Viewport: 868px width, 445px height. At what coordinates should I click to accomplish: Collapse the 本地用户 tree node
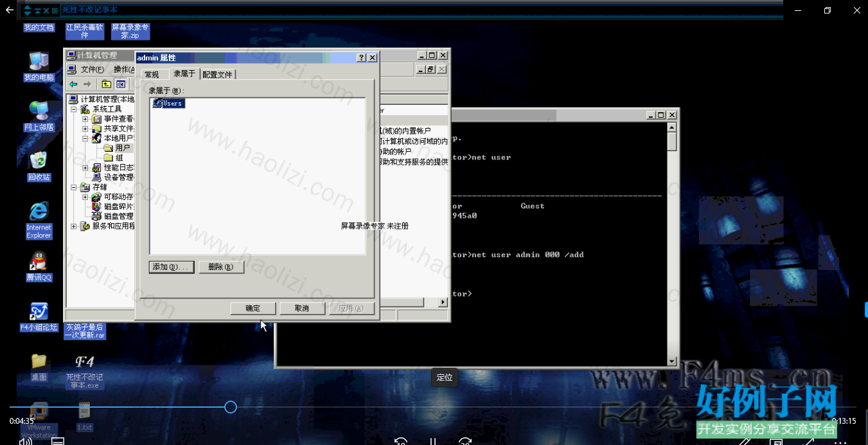click(x=85, y=138)
